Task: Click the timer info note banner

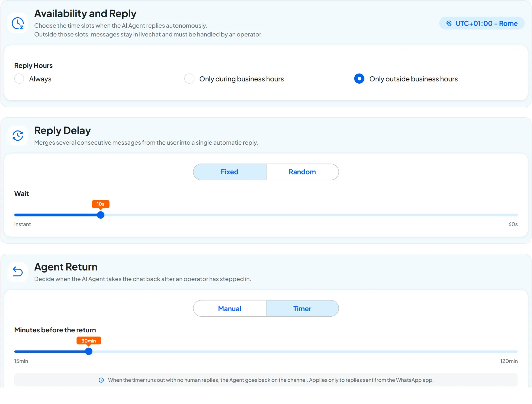Action: click(266, 380)
